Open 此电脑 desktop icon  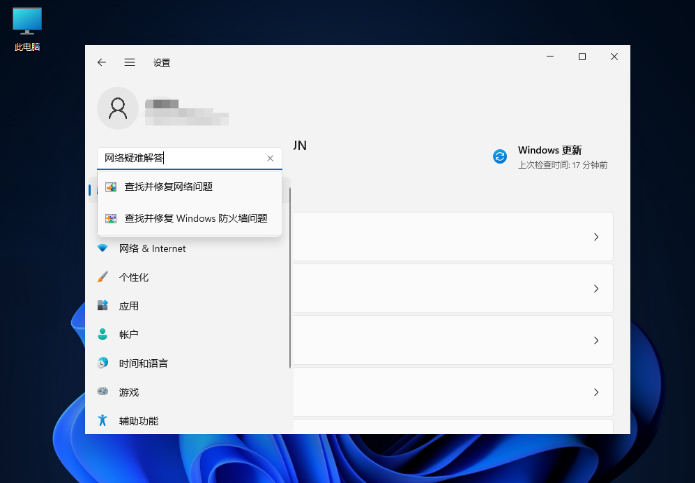(27, 28)
